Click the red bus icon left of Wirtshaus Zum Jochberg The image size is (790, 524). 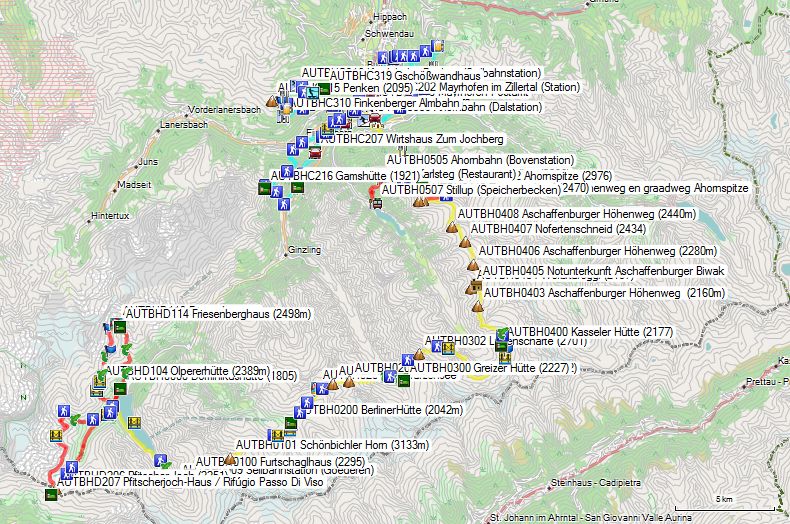(x=316, y=153)
